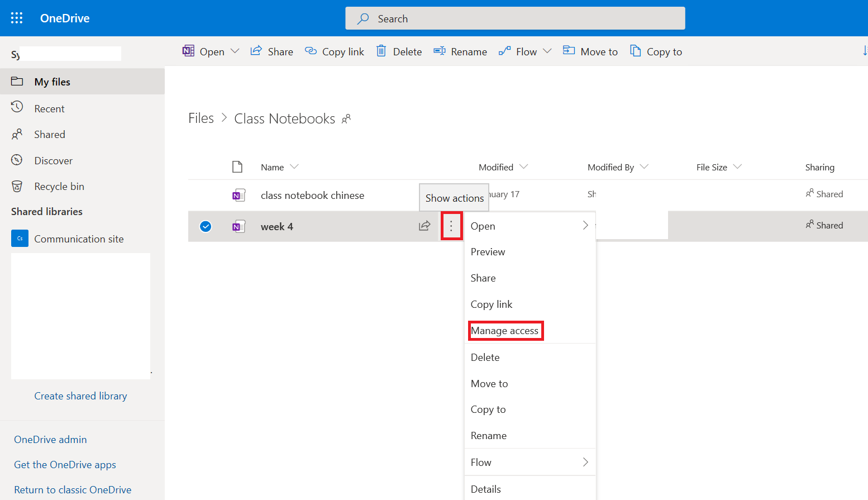The width and height of the screenshot is (868, 500).
Task: Click the Delete trash icon in toolbar
Action: tap(381, 51)
